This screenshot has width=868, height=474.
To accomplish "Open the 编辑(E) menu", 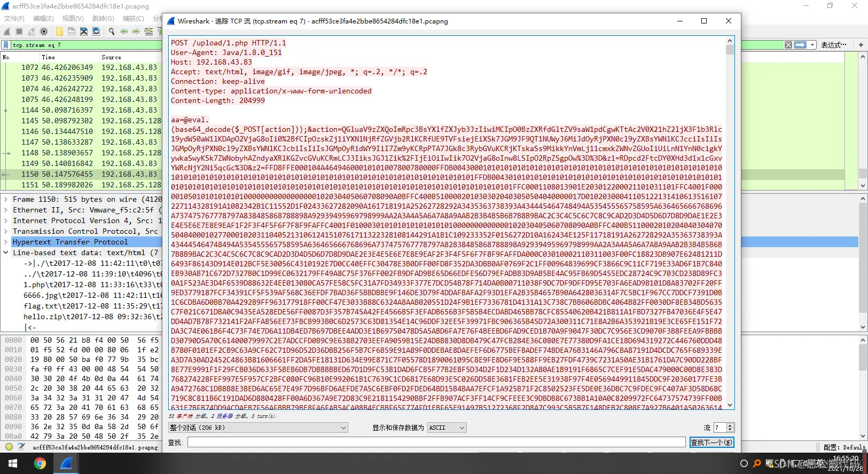I will [43, 19].
